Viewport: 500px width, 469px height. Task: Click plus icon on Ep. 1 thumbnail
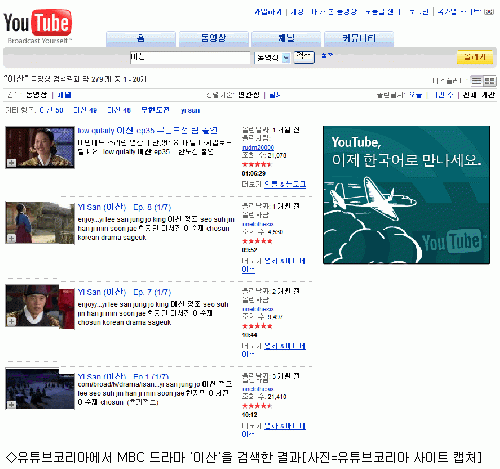pos(12,405)
